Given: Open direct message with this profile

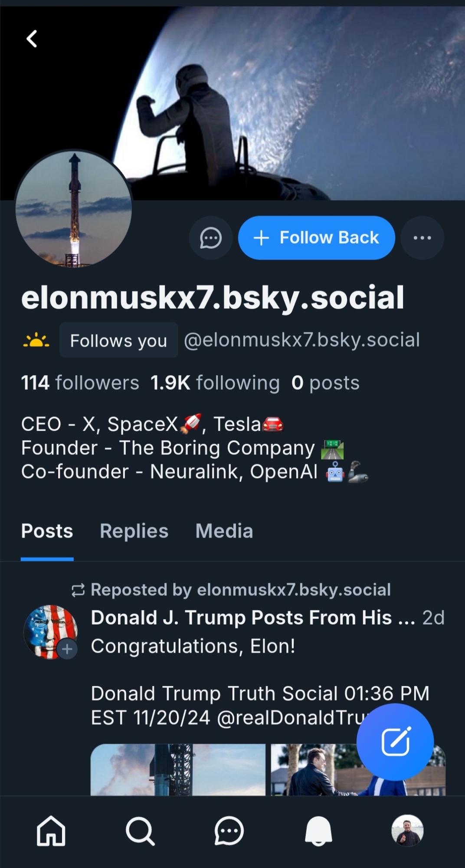Looking at the screenshot, I should click(211, 238).
